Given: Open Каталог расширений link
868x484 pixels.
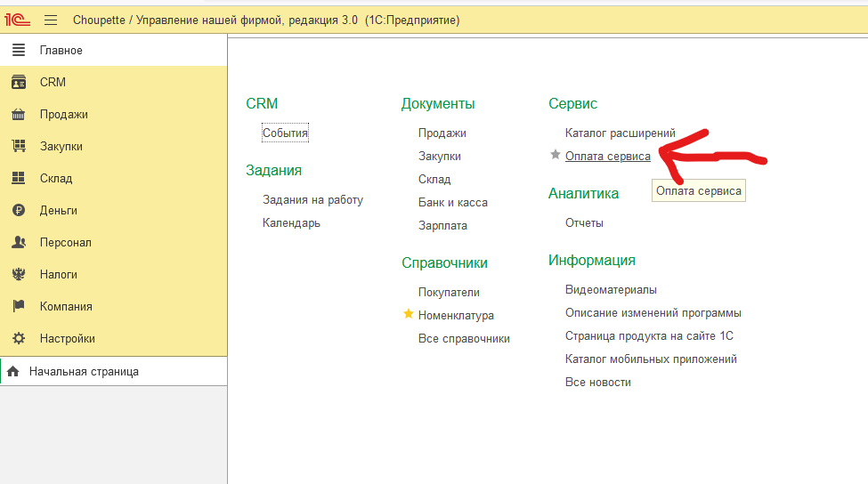Looking at the screenshot, I should pos(620,133).
